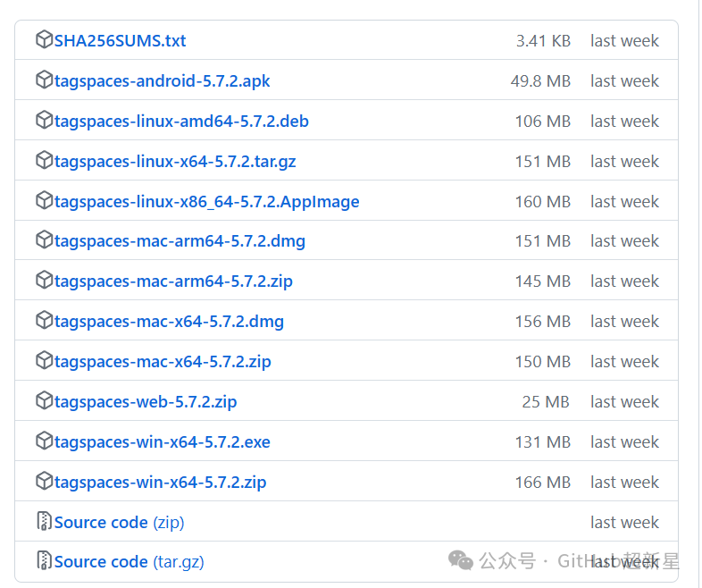Click package icon beside tagspaces-win-x64-5.7.2.exe
The width and height of the screenshot is (702, 588).
click(x=44, y=441)
